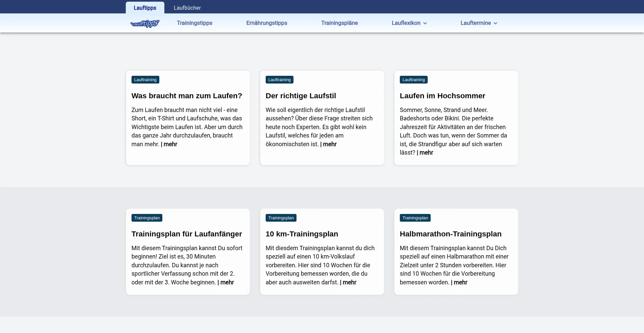Click 'mehr' in Trainingsplan für Laufanfänger card
This screenshot has width=644, height=333.
(x=227, y=282)
